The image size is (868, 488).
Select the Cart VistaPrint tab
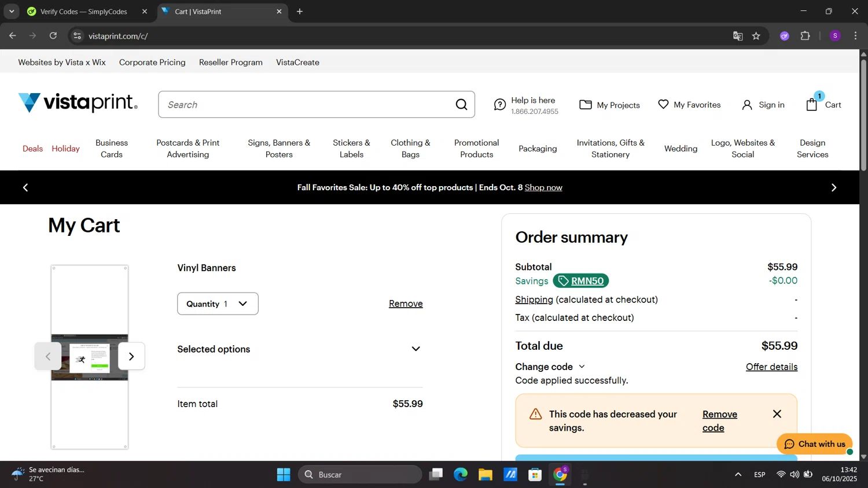[x=222, y=12]
